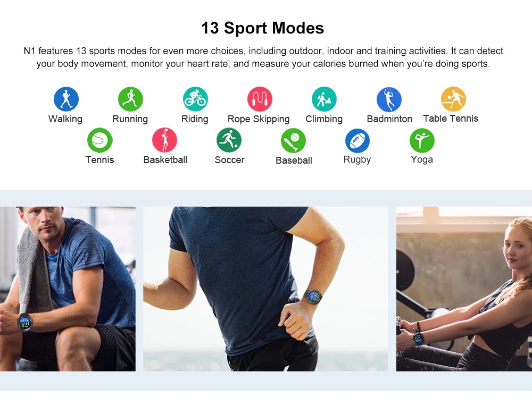Select the Baseball bat icon

click(x=293, y=140)
